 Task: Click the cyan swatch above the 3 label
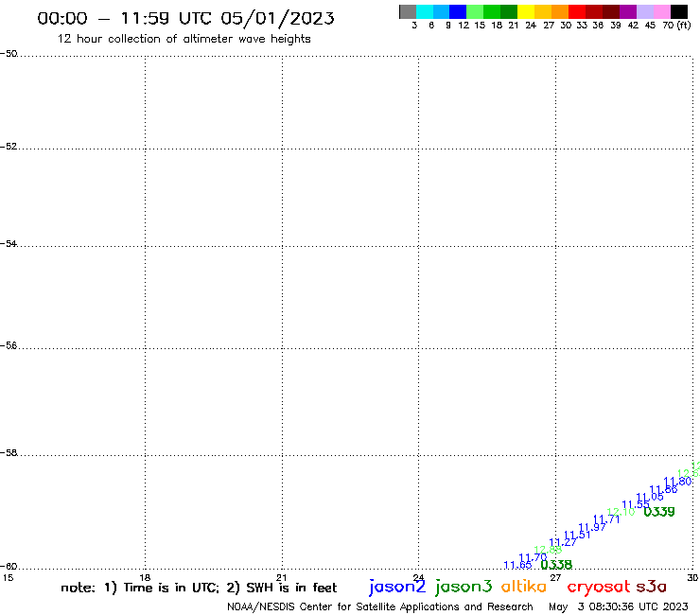click(x=425, y=11)
